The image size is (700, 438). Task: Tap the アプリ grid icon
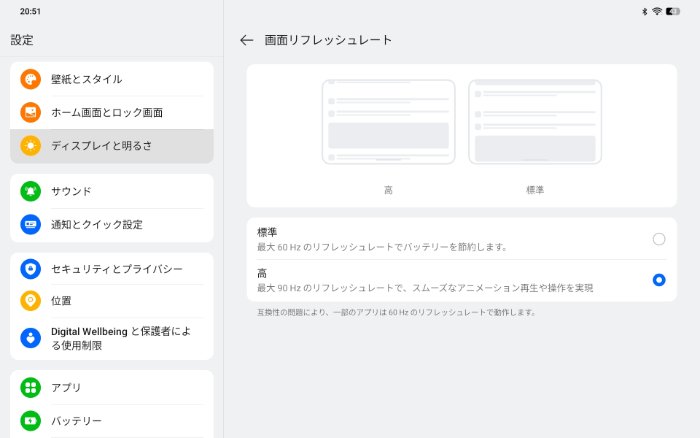(x=31, y=387)
